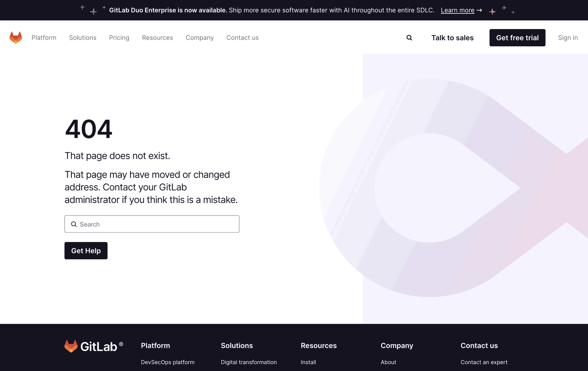Go to the Pricing page
This screenshot has width=588, height=371.
coord(119,38)
